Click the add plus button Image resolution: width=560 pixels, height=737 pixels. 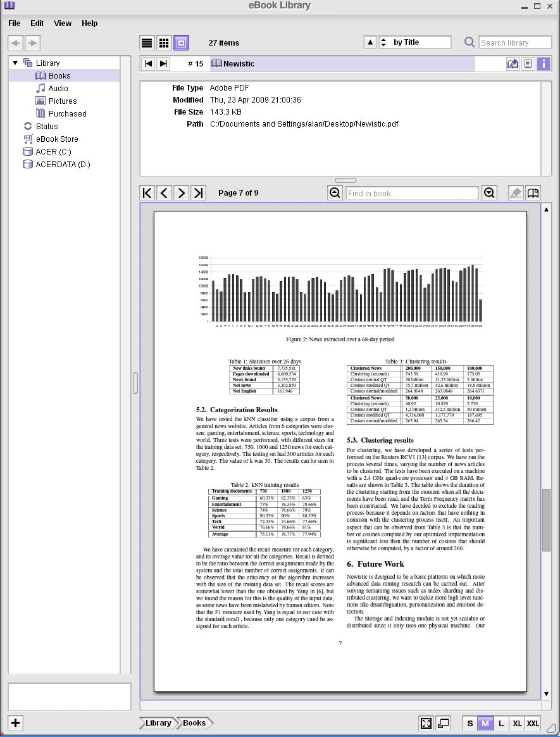coord(16,723)
